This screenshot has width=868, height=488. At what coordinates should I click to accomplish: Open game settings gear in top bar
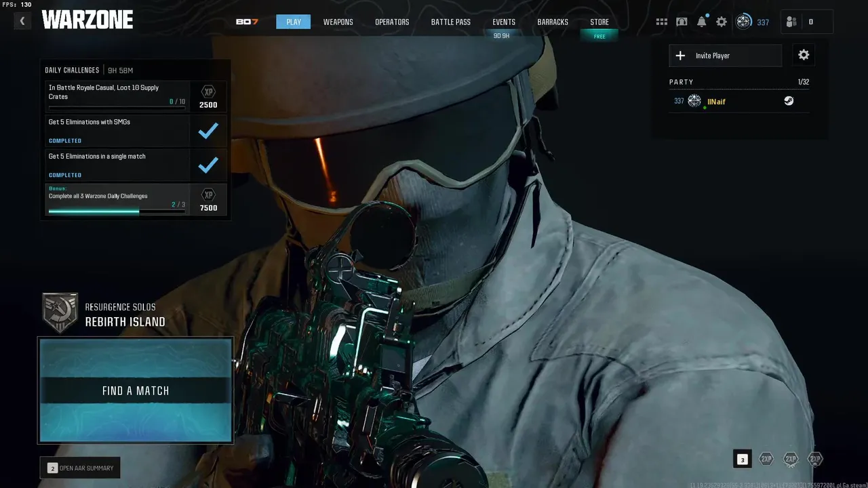click(x=722, y=22)
